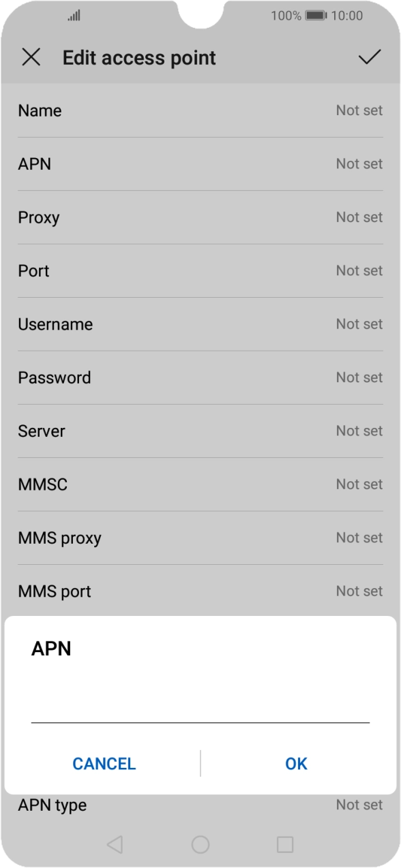Tap the checkmark to save access point

370,57
